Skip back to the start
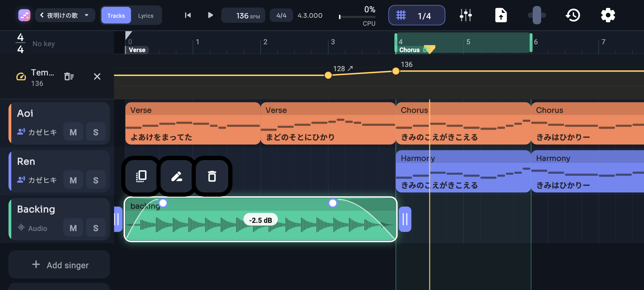Viewport: 644px width, 290px height. [188, 15]
